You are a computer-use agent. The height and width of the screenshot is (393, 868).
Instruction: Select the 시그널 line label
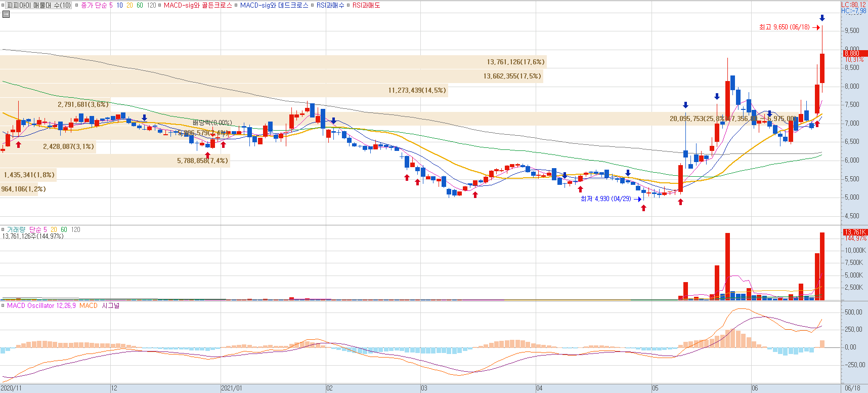(x=111, y=305)
